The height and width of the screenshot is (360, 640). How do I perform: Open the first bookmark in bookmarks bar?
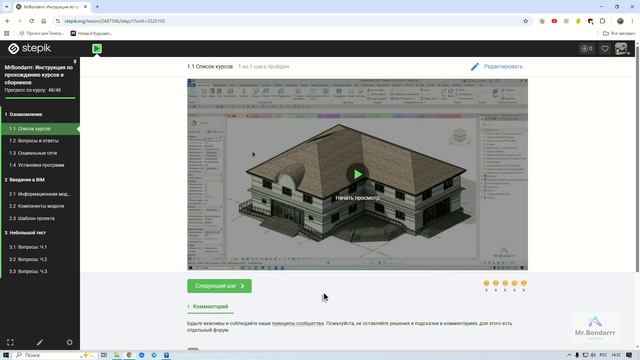coord(42,33)
